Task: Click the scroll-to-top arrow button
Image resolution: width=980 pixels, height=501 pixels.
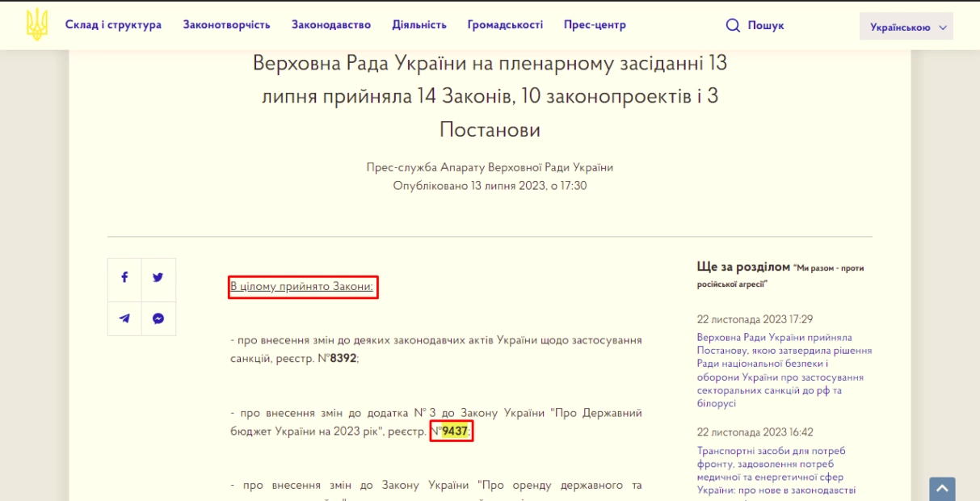Action: tap(942, 489)
